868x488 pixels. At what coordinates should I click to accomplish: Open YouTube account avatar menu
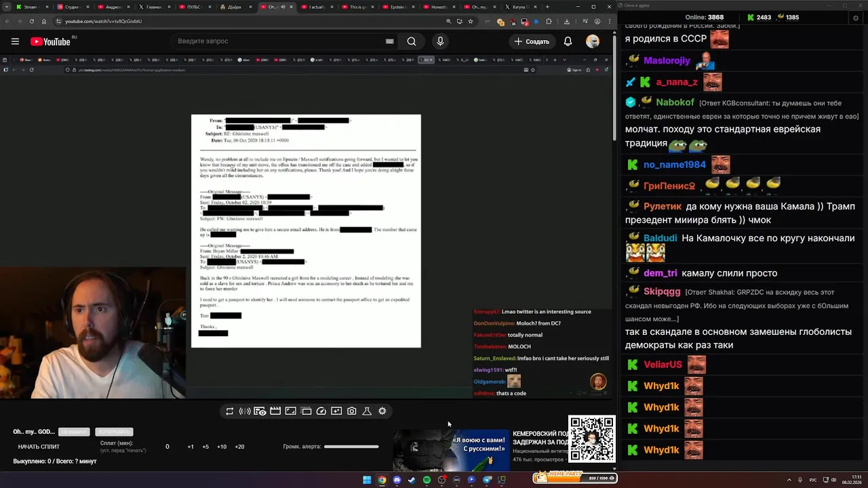tap(593, 41)
